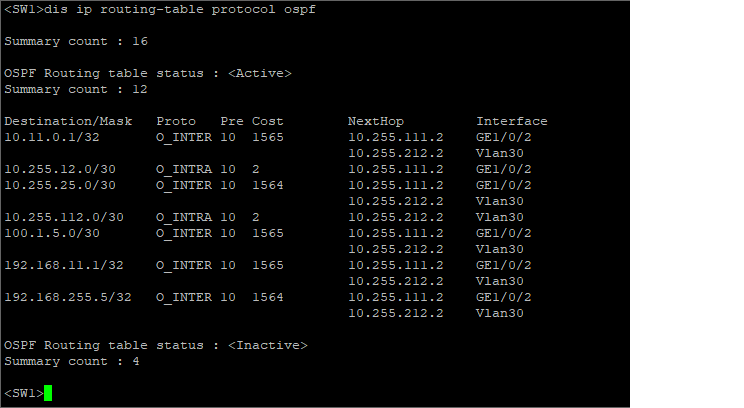Image resolution: width=744 pixels, height=408 pixels.
Task: Select the 10.255.112.0/30 destination entry
Action: (64, 217)
